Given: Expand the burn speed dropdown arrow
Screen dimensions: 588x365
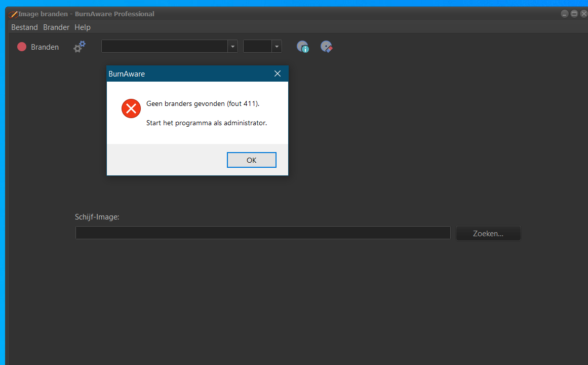Looking at the screenshot, I should [277, 47].
